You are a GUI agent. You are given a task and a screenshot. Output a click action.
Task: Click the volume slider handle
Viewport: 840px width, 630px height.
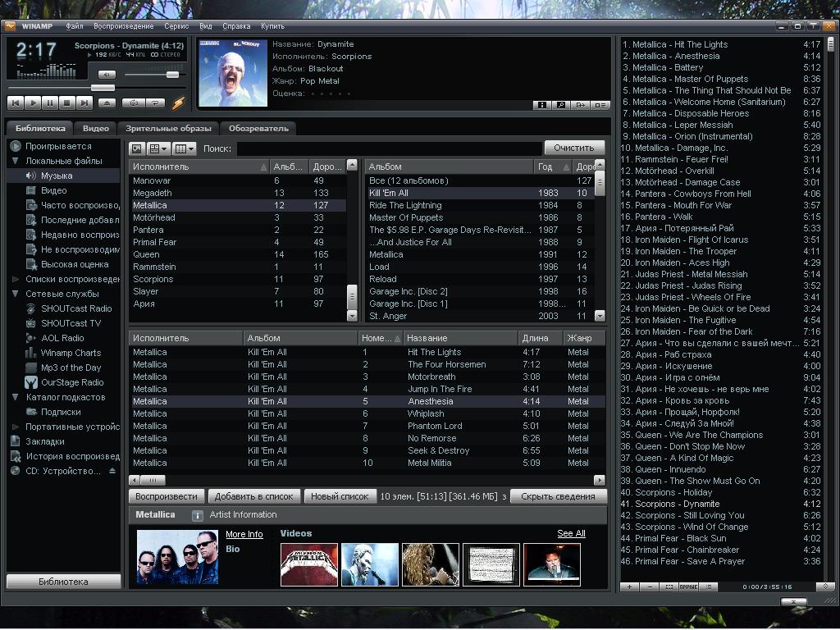click(172, 75)
